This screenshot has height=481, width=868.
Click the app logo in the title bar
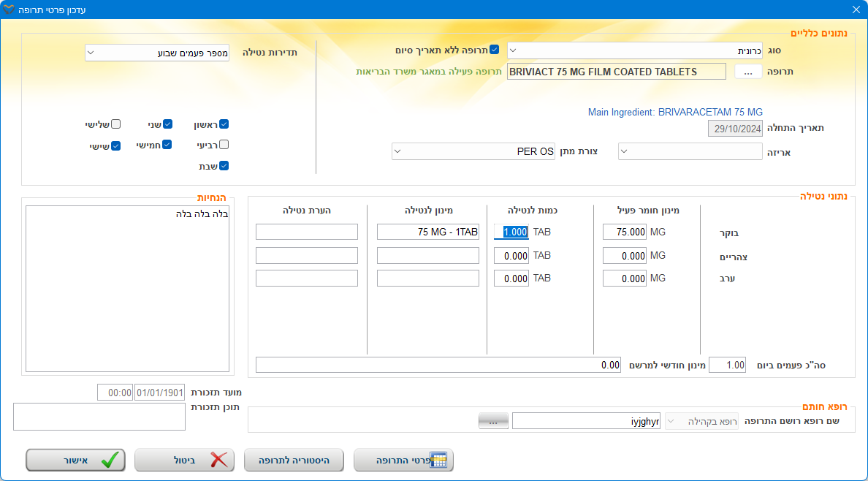pos(9,10)
